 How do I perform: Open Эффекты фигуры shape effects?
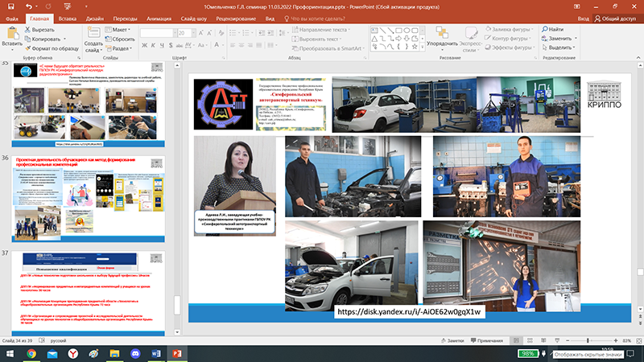[x=510, y=47]
